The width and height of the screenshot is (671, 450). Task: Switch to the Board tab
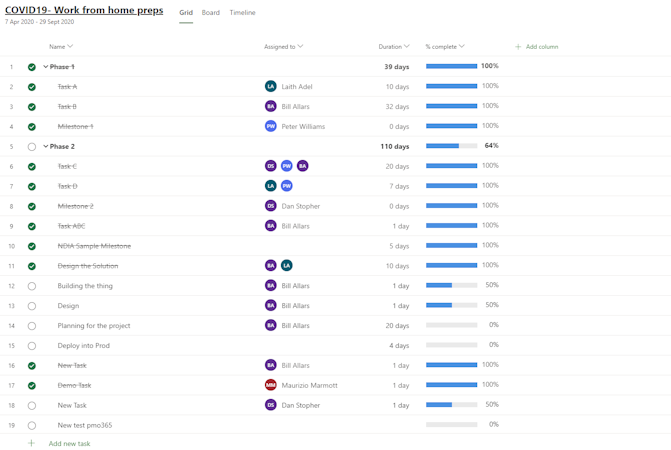[x=211, y=13]
